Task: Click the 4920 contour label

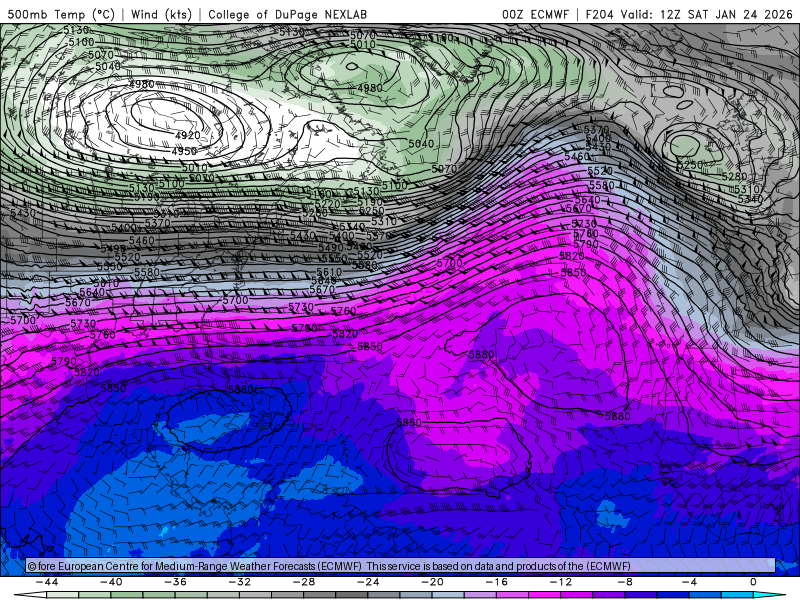Action: pos(187,135)
